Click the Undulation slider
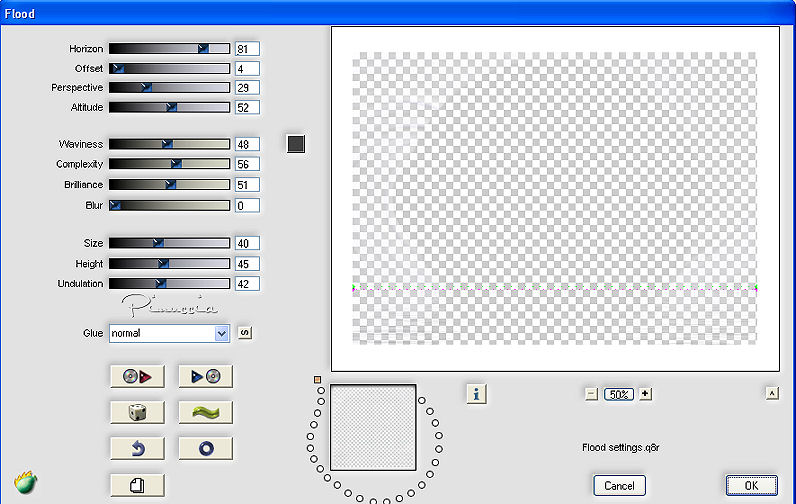The height and width of the screenshot is (504, 796). [x=170, y=284]
